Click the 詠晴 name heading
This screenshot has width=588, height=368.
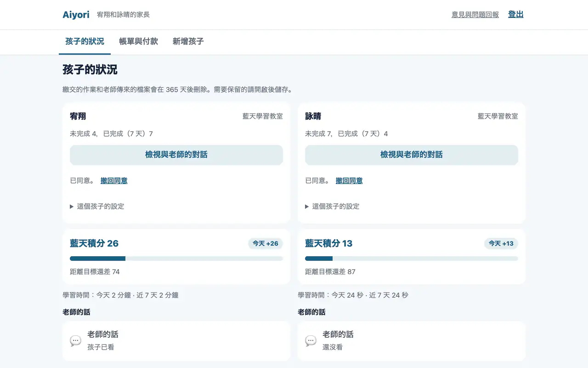tap(313, 116)
